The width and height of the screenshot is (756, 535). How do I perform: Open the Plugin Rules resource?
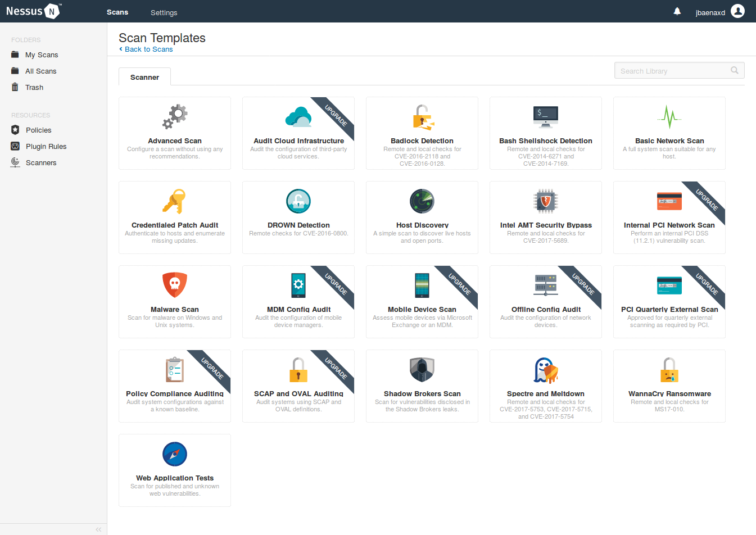(46, 146)
